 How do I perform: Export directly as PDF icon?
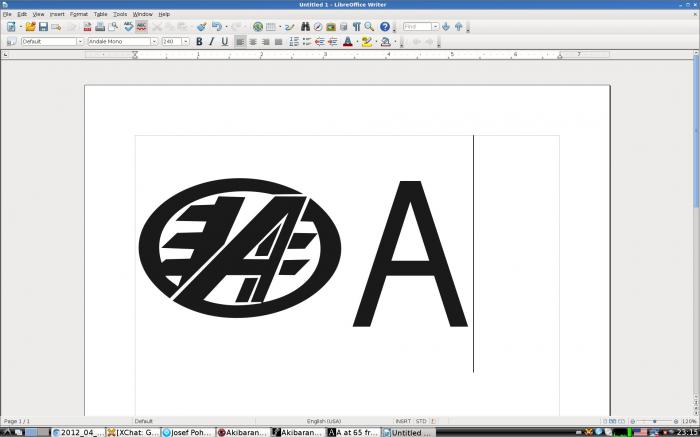pos(88,27)
